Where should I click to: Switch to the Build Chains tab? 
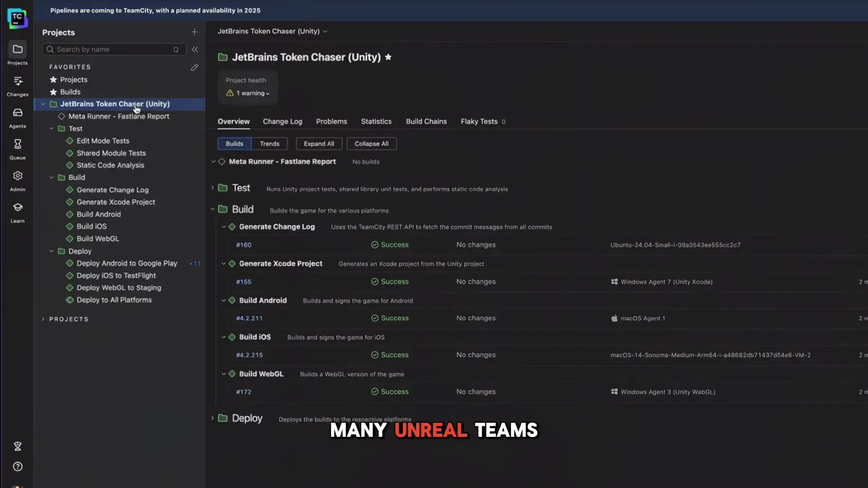pyautogui.click(x=426, y=122)
